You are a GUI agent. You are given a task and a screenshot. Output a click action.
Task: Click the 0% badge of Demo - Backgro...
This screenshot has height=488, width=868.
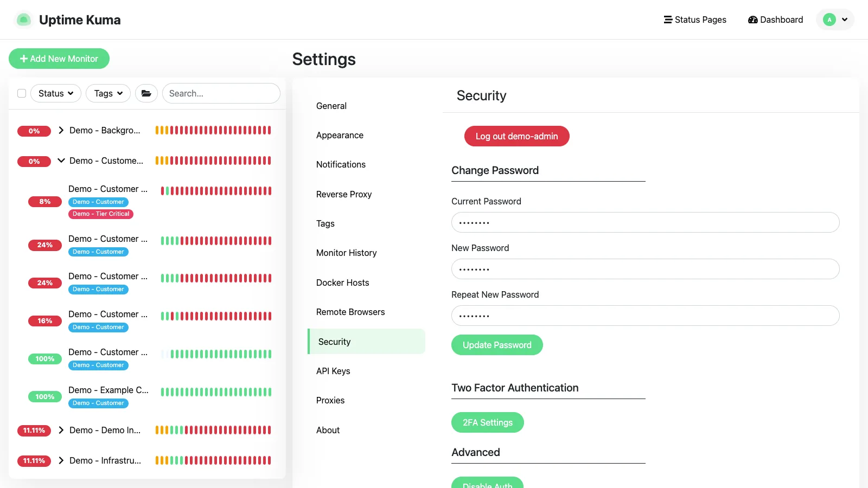34,131
